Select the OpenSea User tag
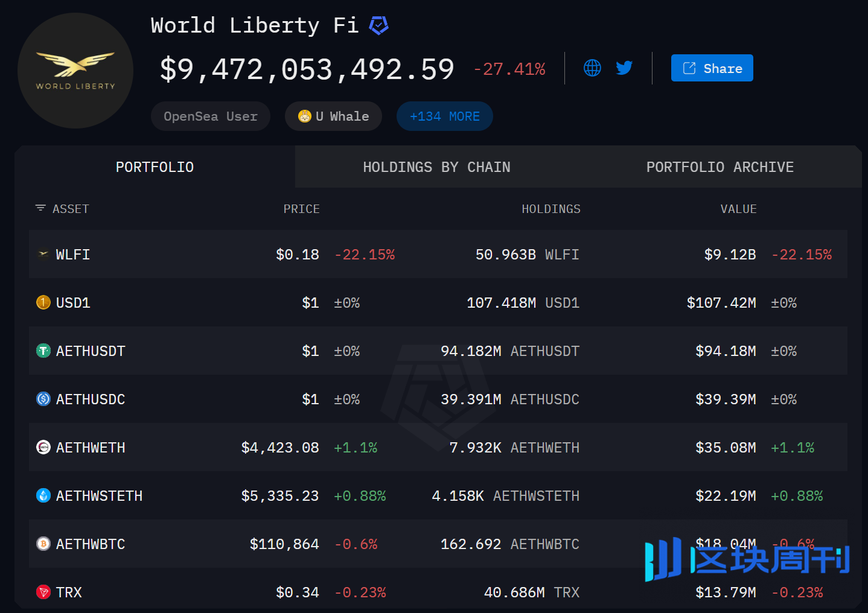 [x=211, y=116]
